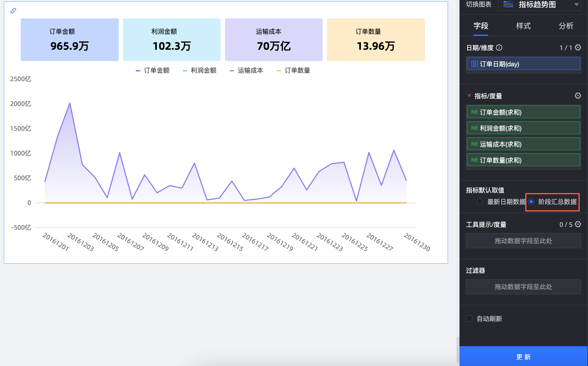Enable the 自动刷新 checkbox
The height and width of the screenshot is (366, 588).
469,318
